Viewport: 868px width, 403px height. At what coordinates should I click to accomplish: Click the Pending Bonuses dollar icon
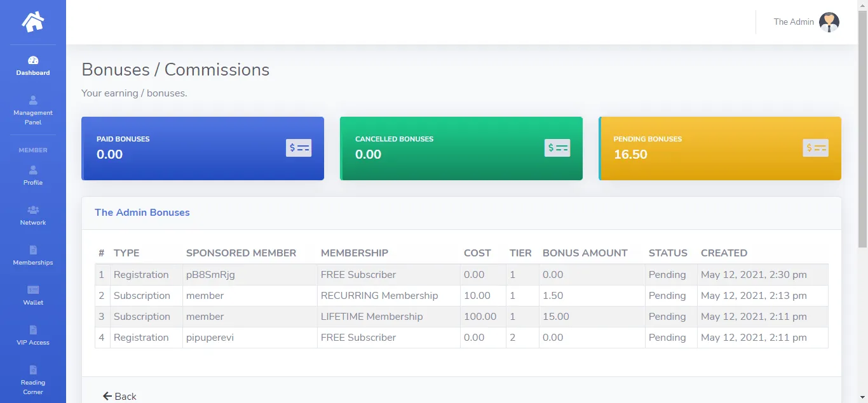click(x=815, y=148)
